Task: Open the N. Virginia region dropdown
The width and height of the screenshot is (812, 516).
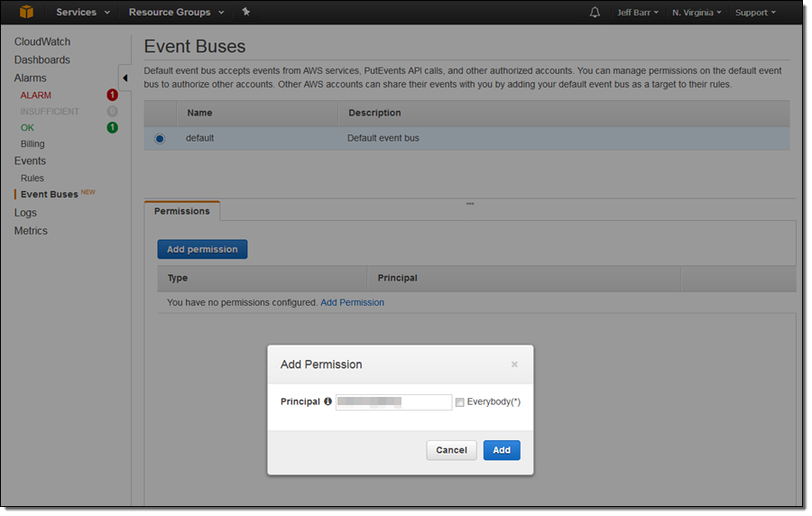Action: point(696,13)
